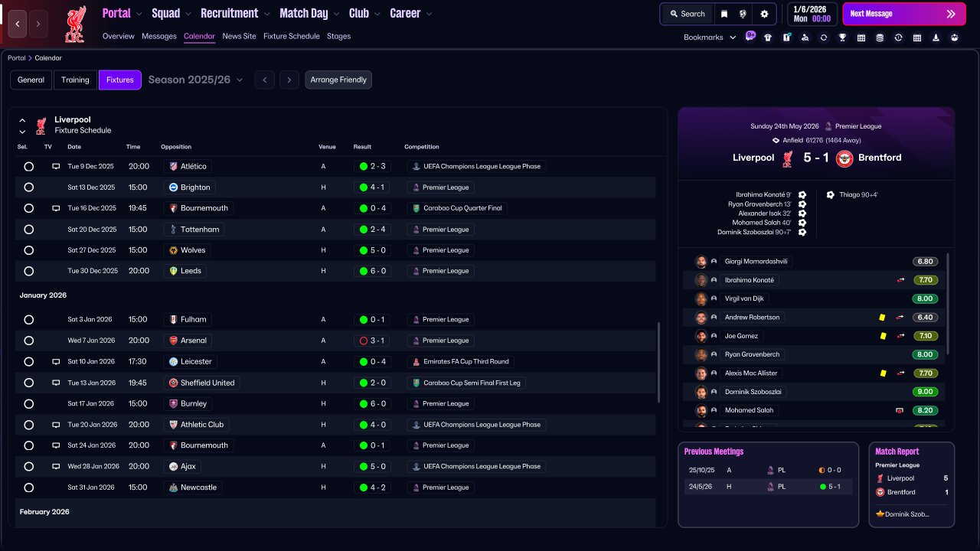
Task: Open the Overview sub-tab
Action: click(118, 36)
